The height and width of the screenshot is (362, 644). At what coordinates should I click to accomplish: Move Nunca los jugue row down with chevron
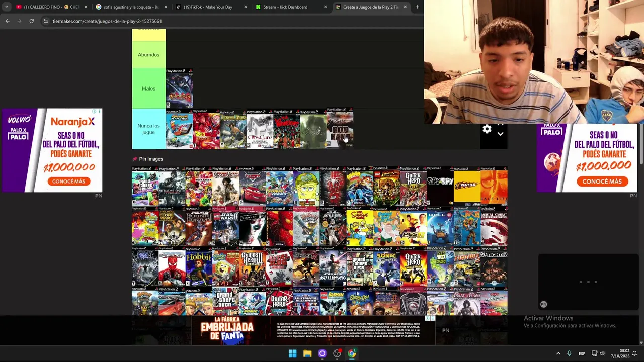[x=500, y=134]
